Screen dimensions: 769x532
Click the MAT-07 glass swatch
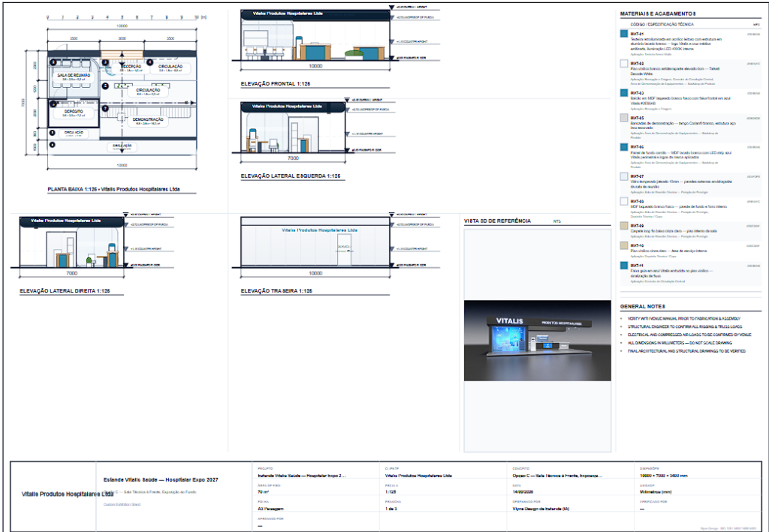click(x=624, y=176)
